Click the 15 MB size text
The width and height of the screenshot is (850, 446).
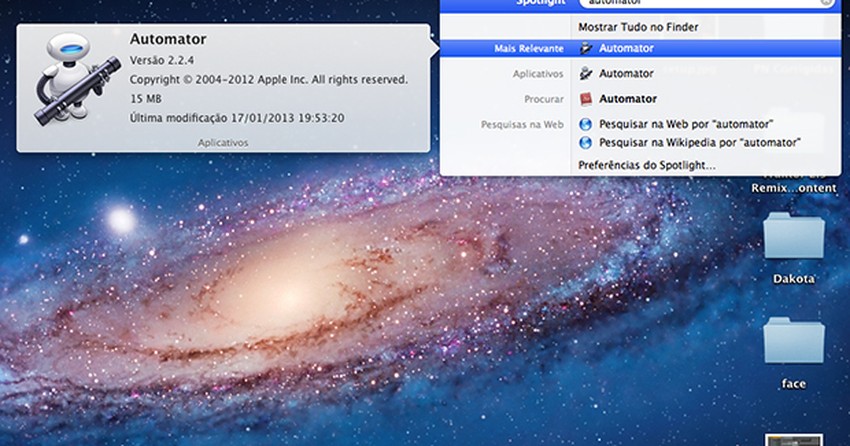click(x=146, y=99)
